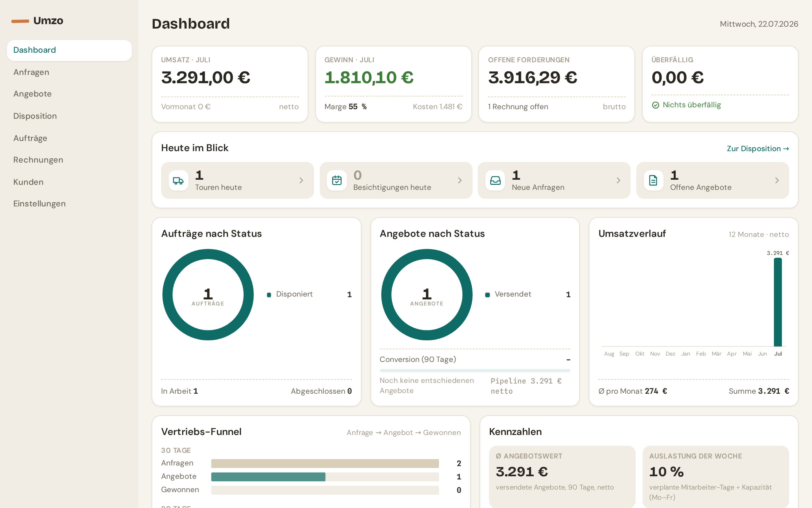The width and height of the screenshot is (812, 508).
Task: Click the 'Dashboard' page heading
Action: [x=191, y=24]
